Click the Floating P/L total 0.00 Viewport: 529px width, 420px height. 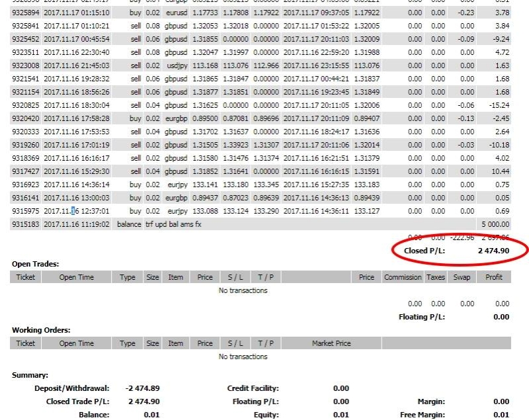point(501,317)
